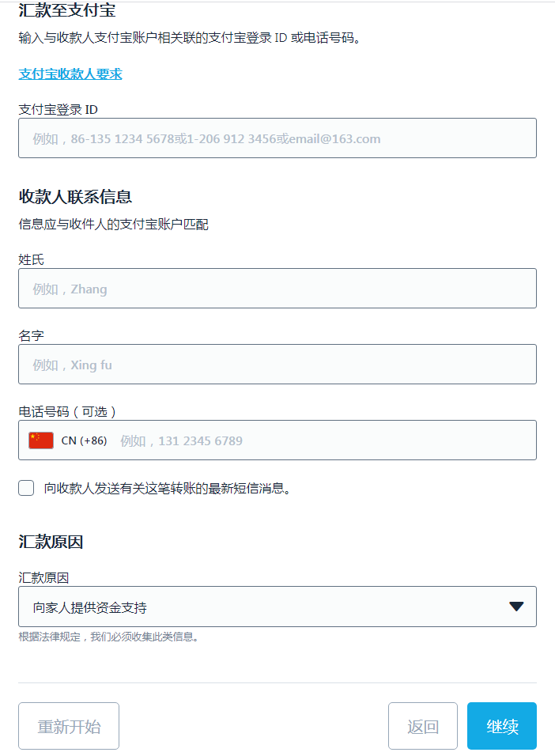
Task: Click the 根据法律规定 legal notice text
Action: pos(108,637)
